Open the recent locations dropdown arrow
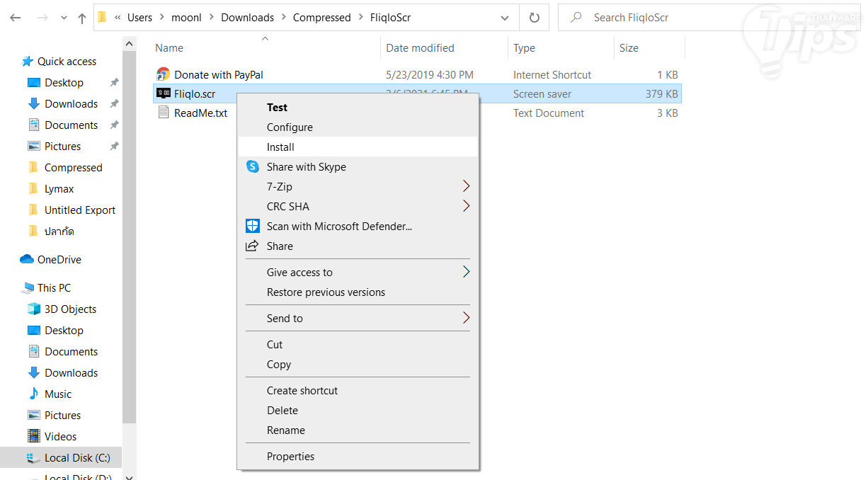 click(62, 18)
